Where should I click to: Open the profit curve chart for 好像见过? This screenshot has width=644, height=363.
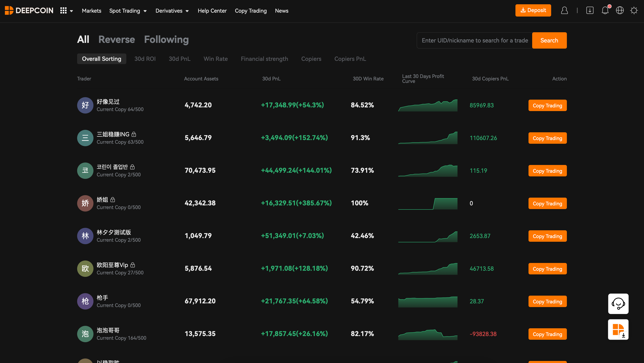click(x=428, y=105)
